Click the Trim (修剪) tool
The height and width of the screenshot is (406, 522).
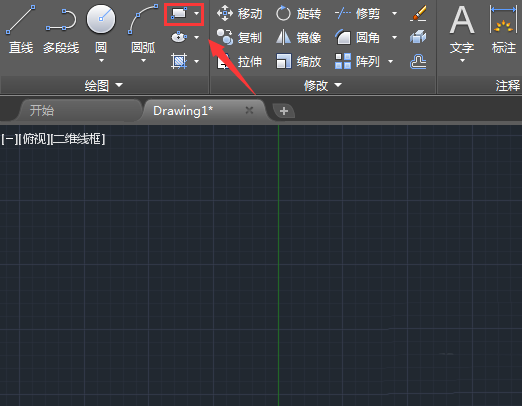click(x=357, y=14)
